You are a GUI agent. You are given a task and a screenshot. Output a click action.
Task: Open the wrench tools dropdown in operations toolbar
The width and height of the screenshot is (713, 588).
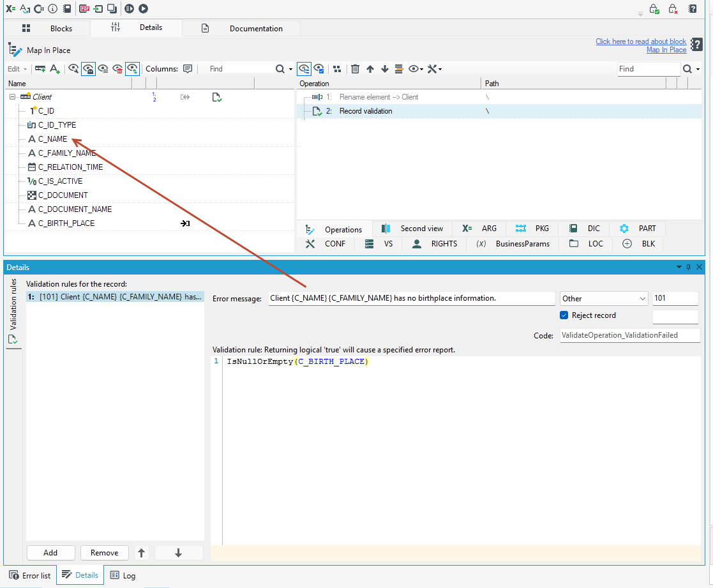click(434, 69)
